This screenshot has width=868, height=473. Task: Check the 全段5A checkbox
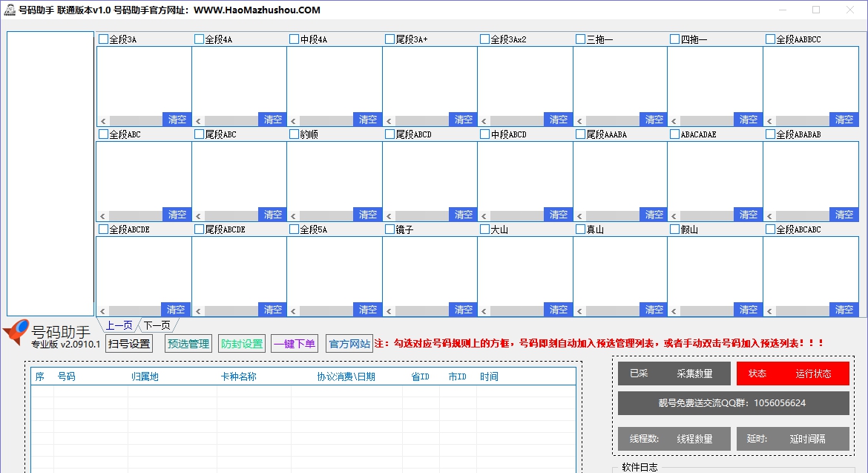point(295,229)
